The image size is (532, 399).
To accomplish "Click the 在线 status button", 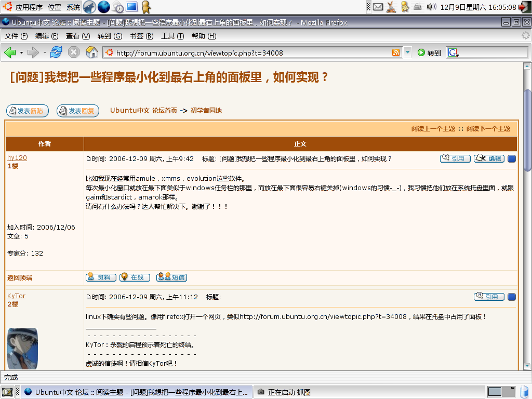I will 135,277.
